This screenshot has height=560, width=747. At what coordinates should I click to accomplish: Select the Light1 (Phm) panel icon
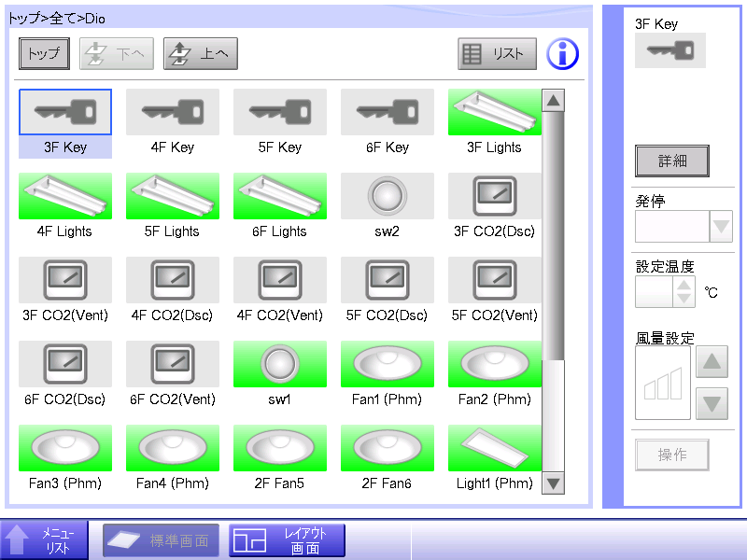[x=495, y=448]
